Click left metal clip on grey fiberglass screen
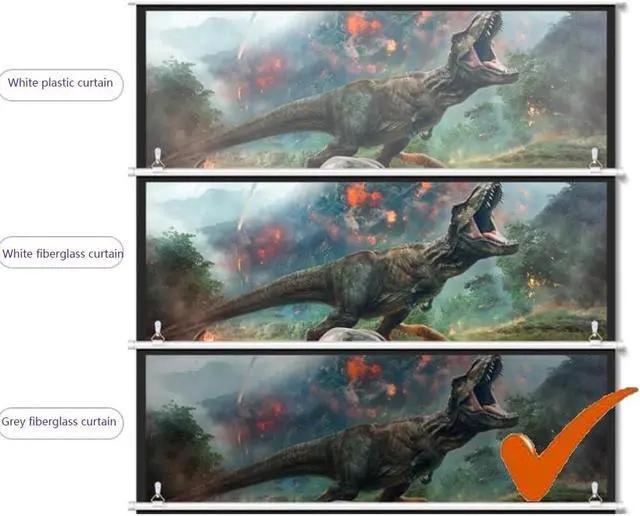 (x=158, y=492)
